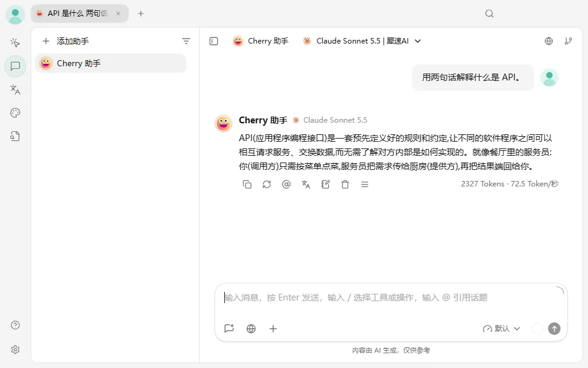Switch to the 'API 是什么 两句话' tab
This screenshot has height=368, width=588.
click(x=78, y=13)
